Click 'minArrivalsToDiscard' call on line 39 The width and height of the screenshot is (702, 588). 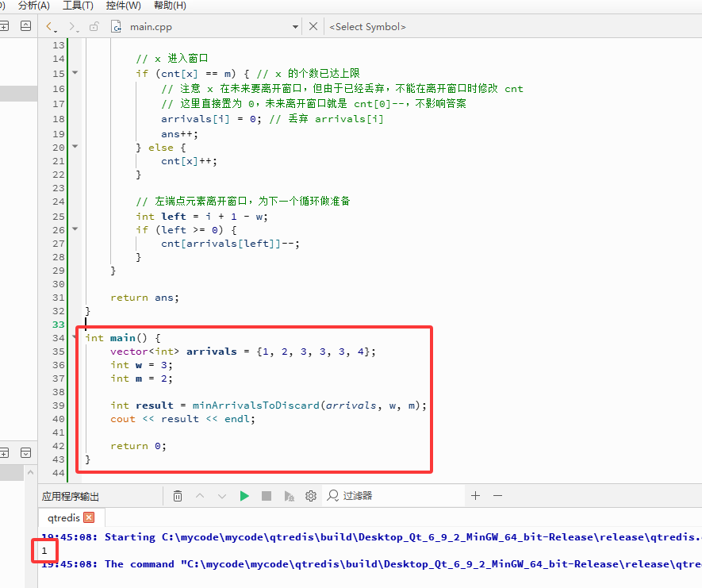pyautogui.click(x=255, y=405)
